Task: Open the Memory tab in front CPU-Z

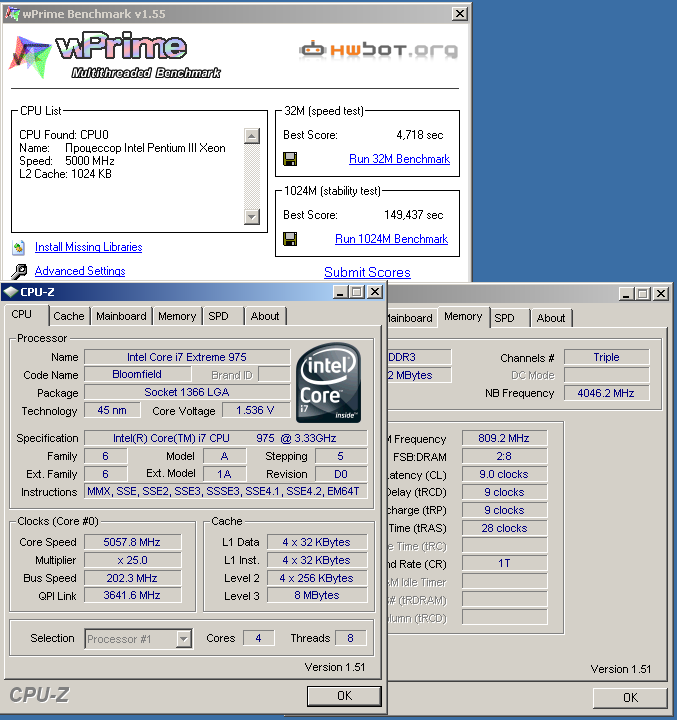Action: click(x=177, y=316)
